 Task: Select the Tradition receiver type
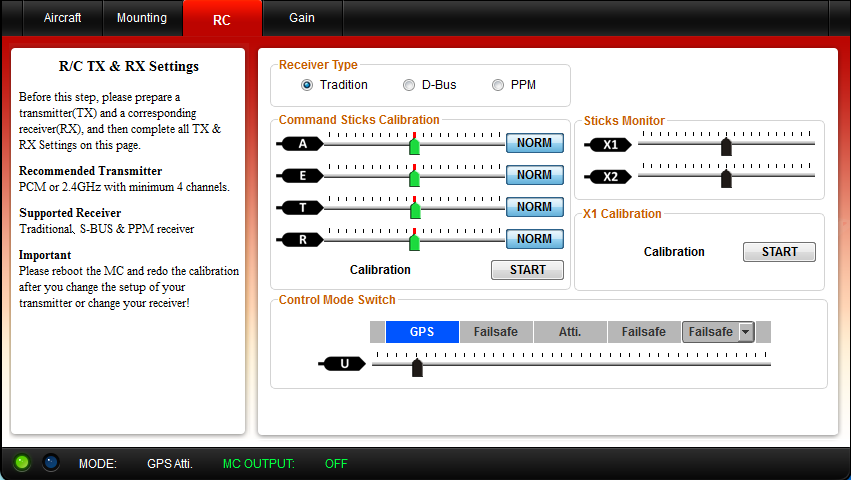(x=307, y=85)
